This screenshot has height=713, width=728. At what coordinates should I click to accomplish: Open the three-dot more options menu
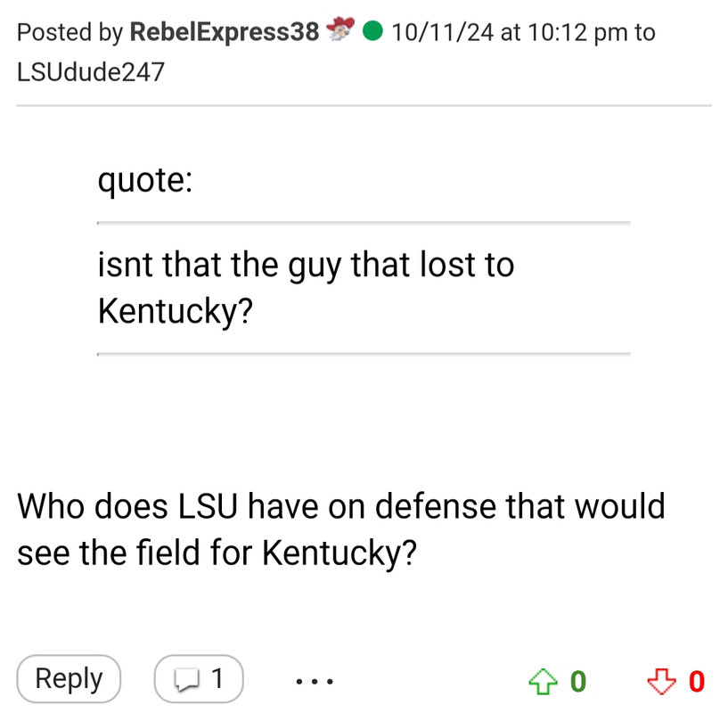[x=315, y=682]
